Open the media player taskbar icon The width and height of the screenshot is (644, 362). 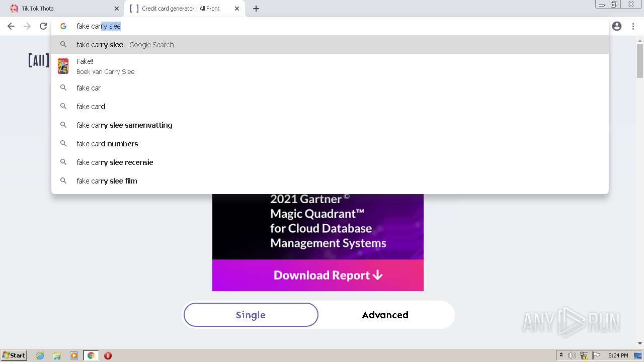[x=74, y=355]
